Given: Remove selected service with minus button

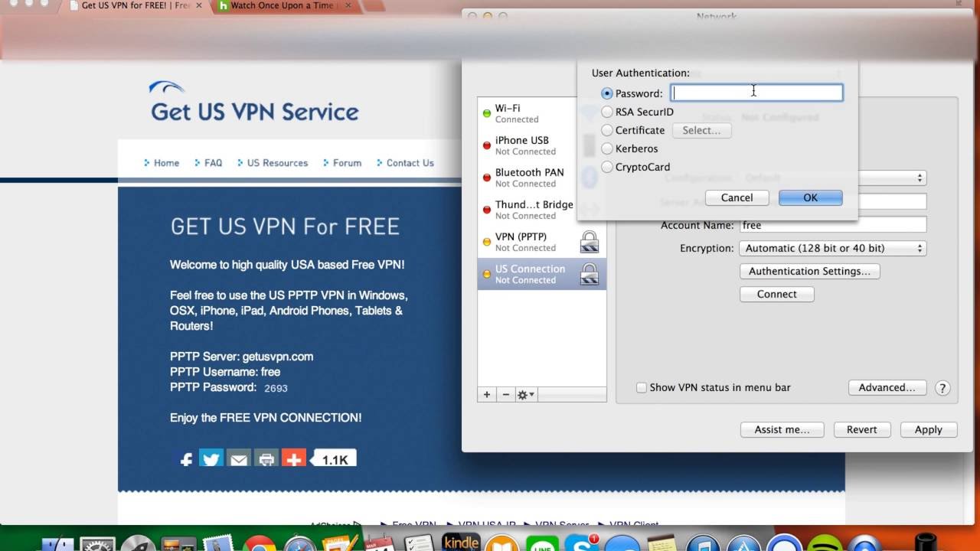Looking at the screenshot, I should click(505, 395).
